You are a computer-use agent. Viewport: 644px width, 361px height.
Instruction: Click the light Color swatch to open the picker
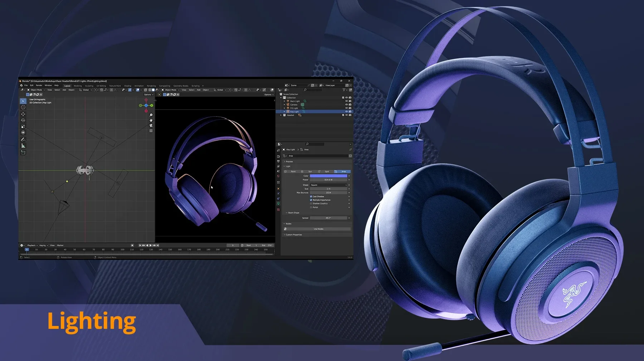[328, 176]
